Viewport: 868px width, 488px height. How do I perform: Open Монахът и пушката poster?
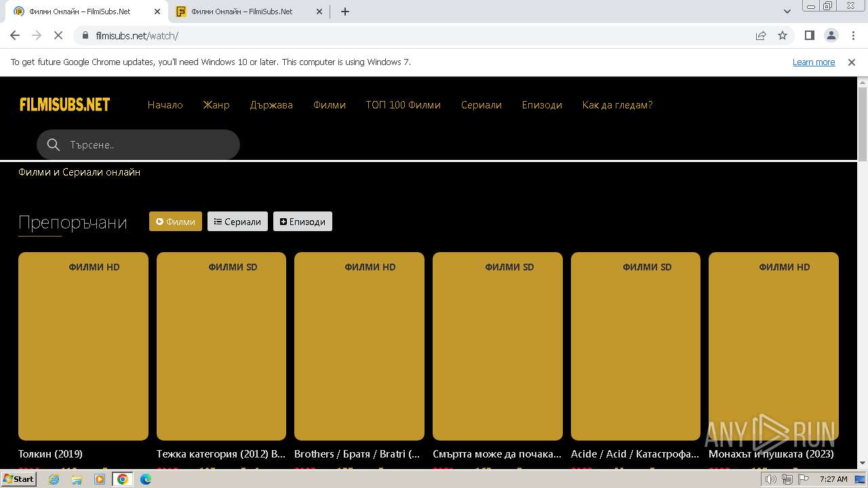click(x=774, y=346)
